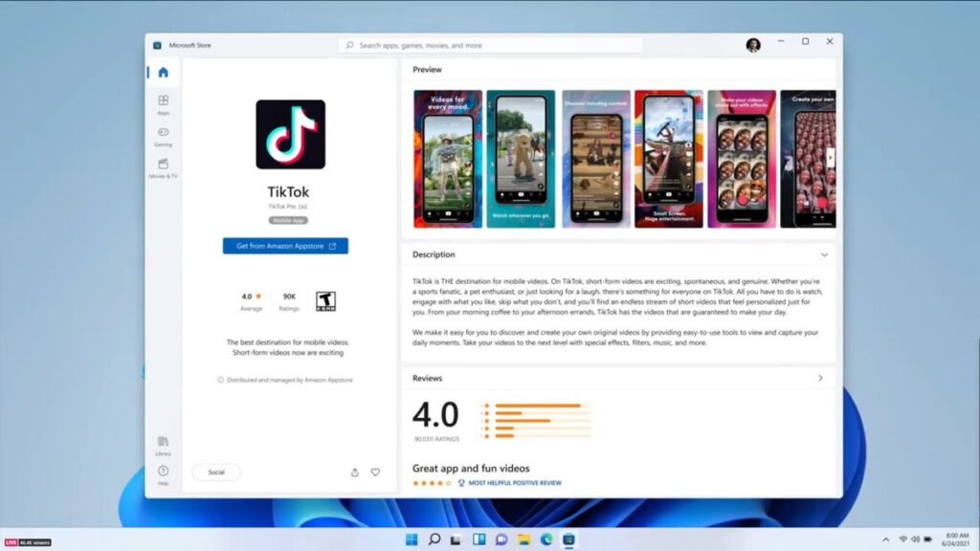Click the ESRB rating icon
This screenshot has width=980, height=551.
325,302
